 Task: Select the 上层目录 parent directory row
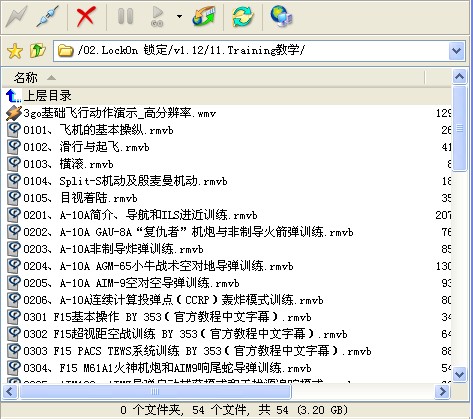(x=227, y=96)
